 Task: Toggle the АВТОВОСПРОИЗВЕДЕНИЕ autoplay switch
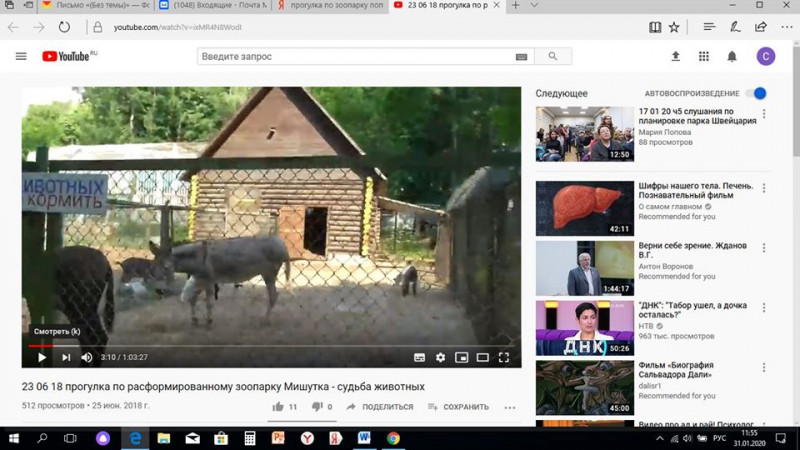pos(756,93)
